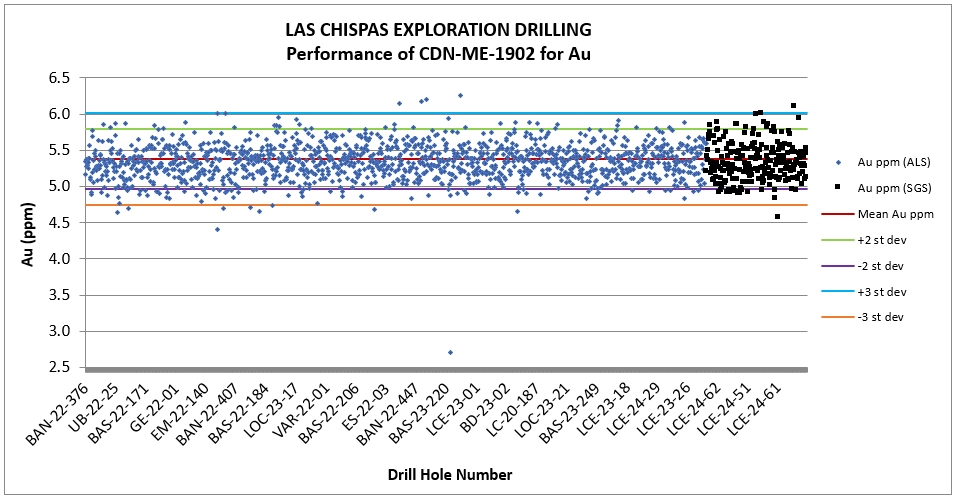Viewport: 958px width, 499px height.
Task: Select the green +2 st dev legend line
Action: click(836, 240)
